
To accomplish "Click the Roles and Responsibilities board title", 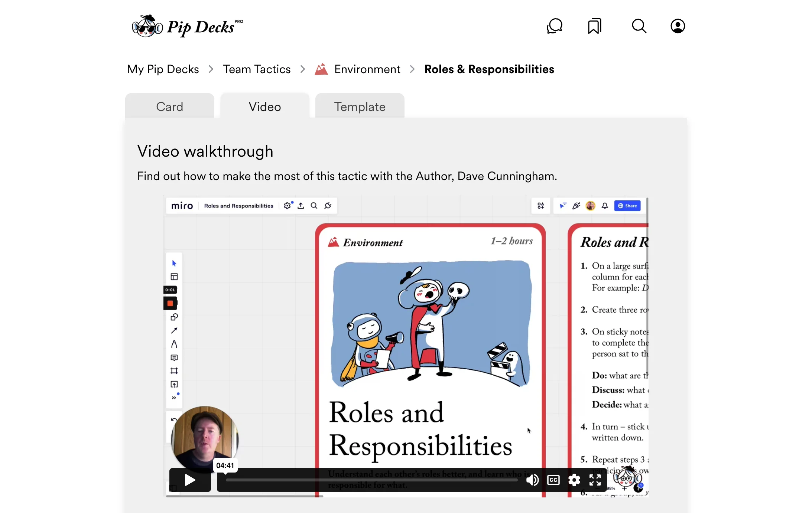I will click(x=238, y=206).
